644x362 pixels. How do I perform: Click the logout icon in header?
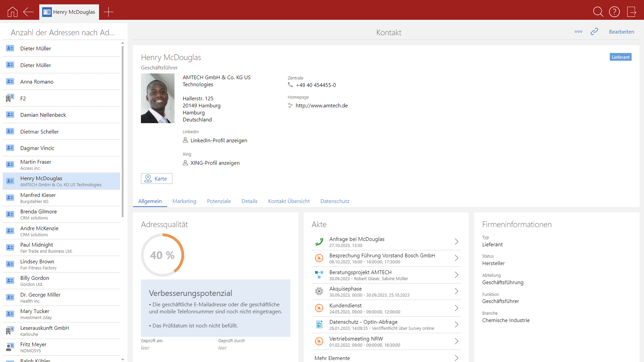click(x=631, y=12)
